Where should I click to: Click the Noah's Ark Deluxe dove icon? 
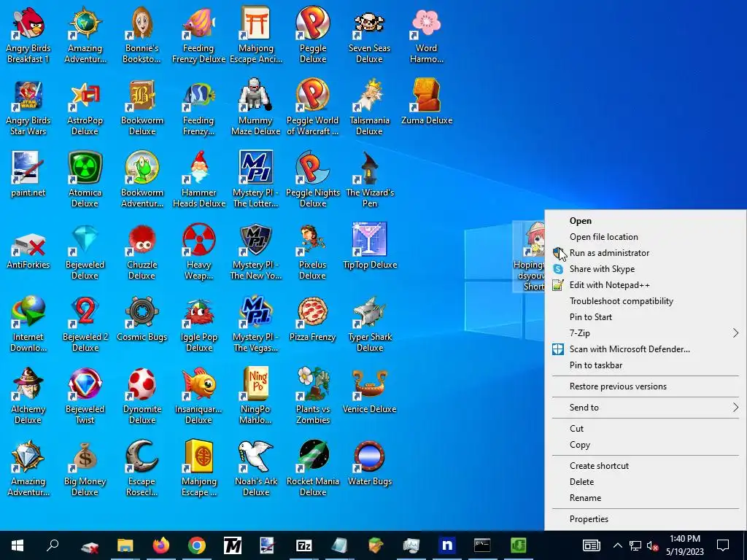[256, 456]
